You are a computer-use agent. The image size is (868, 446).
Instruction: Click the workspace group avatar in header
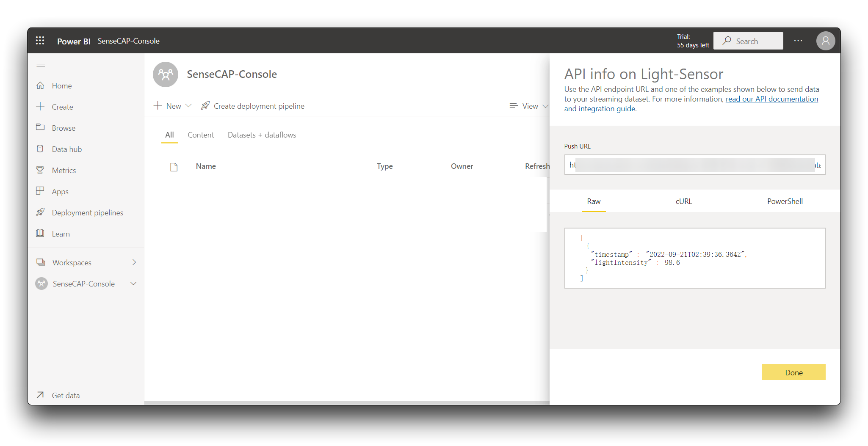pos(166,74)
